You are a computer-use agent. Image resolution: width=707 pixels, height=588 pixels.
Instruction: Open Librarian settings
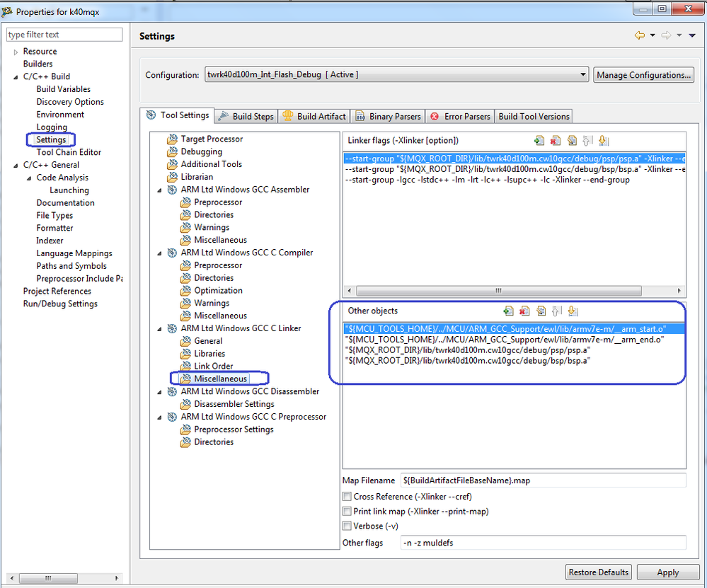pyautogui.click(x=197, y=177)
